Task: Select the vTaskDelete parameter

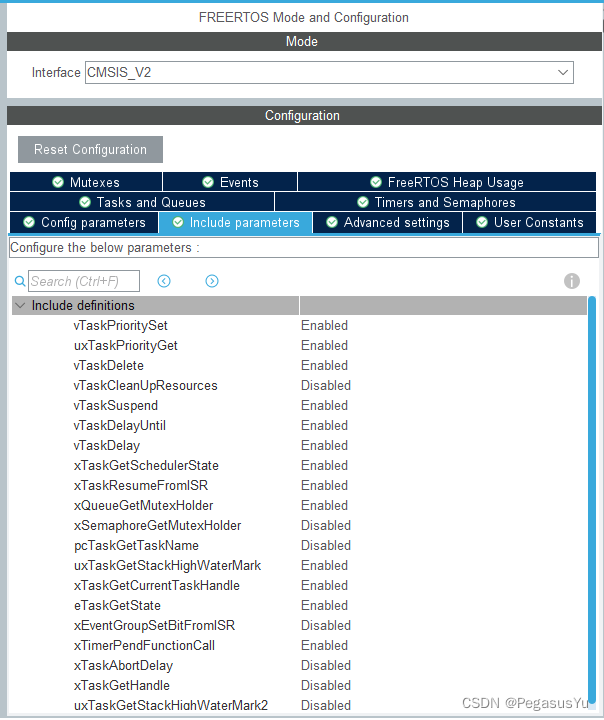Action: click(x=108, y=366)
